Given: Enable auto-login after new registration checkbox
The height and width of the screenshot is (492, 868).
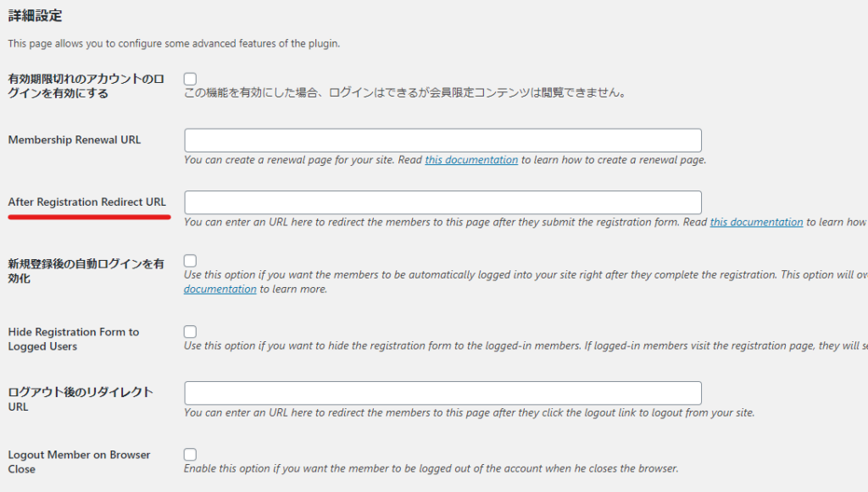Looking at the screenshot, I should tap(190, 261).
